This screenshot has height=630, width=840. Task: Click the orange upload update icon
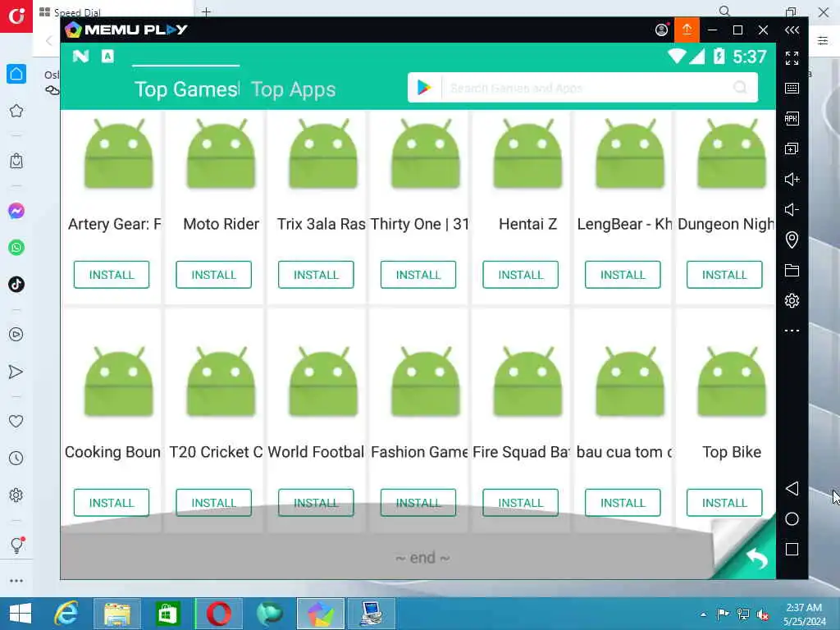(x=687, y=30)
